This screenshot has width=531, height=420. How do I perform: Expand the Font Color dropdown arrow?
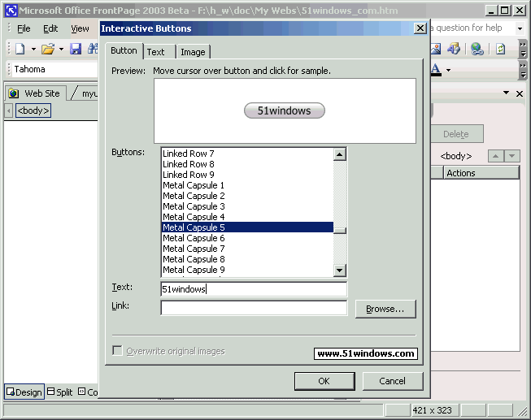(447, 70)
